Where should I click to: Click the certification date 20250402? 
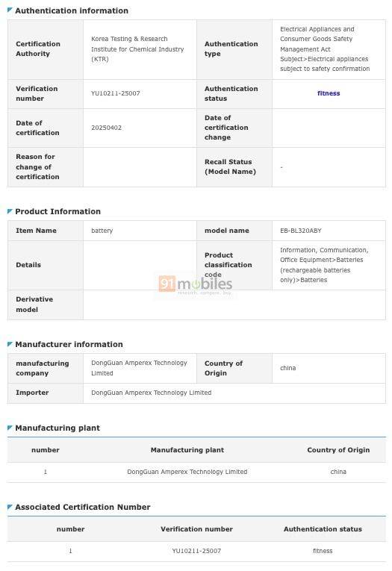click(106, 128)
